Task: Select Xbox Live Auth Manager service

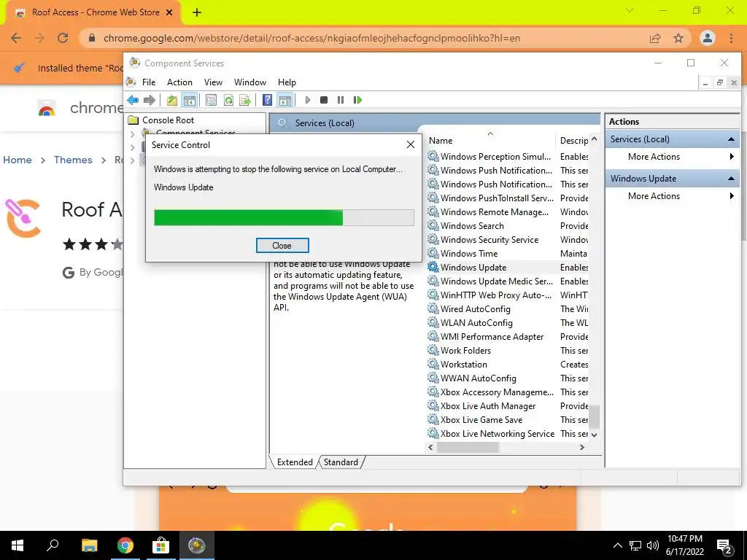Action: (x=508, y=406)
